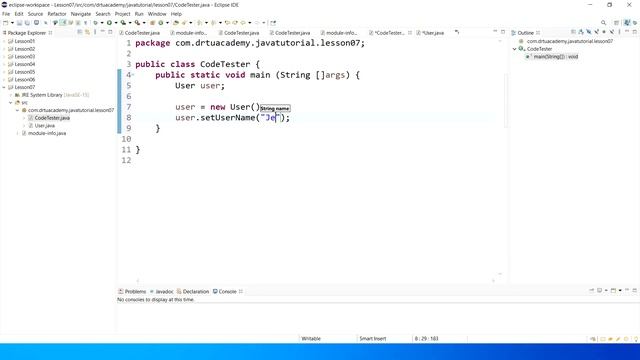Click the Save toolbar icon
The width and height of the screenshot is (640, 360).
point(19,23)
